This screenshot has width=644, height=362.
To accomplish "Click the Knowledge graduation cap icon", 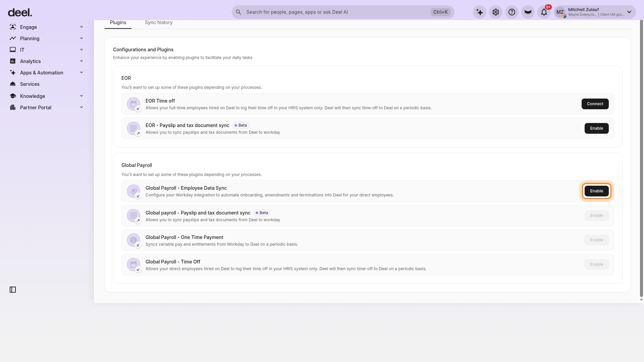I will point(13,96).
